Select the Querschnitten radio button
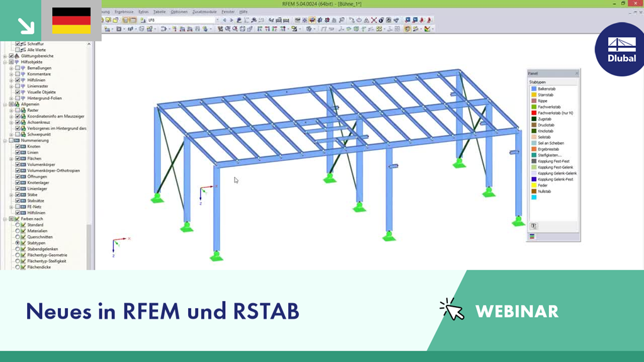The image size is (644, 362). click(x=18, y=237)
